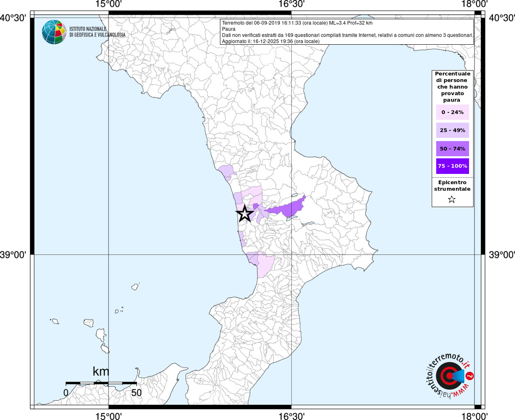515x420 pixels.
Task: Click the left axis 40°30' label
Action: click(13, 18)
